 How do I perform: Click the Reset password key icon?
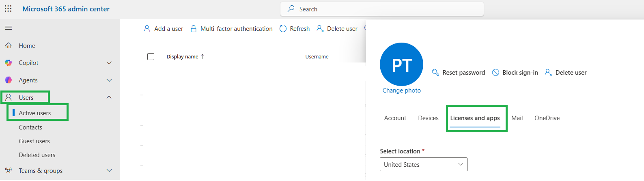tap(435, 72)
